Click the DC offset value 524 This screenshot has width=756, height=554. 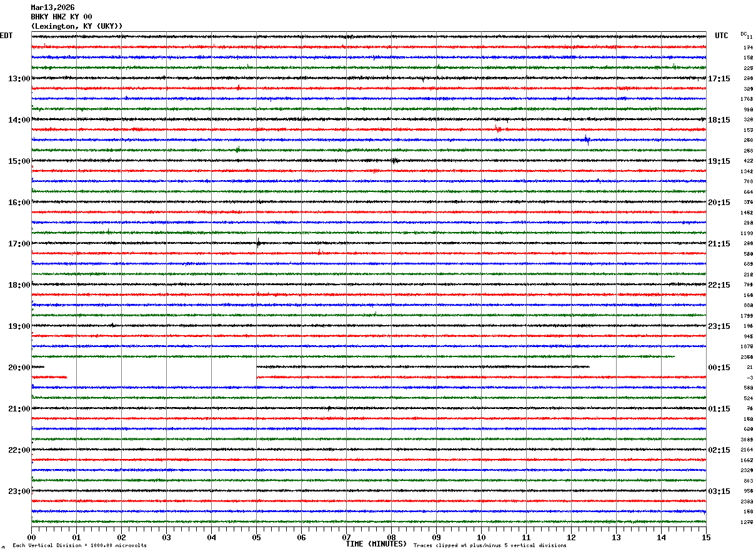(x=748, y=398)
